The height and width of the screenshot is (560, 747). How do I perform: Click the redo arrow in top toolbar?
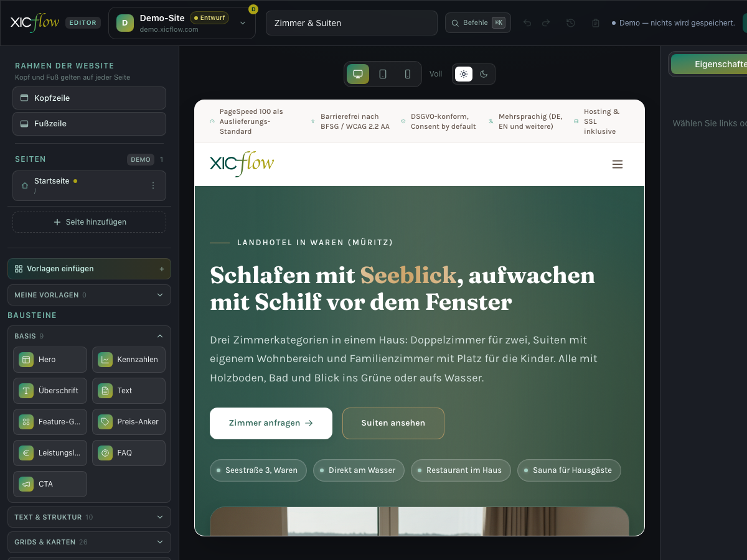point(546,23)
